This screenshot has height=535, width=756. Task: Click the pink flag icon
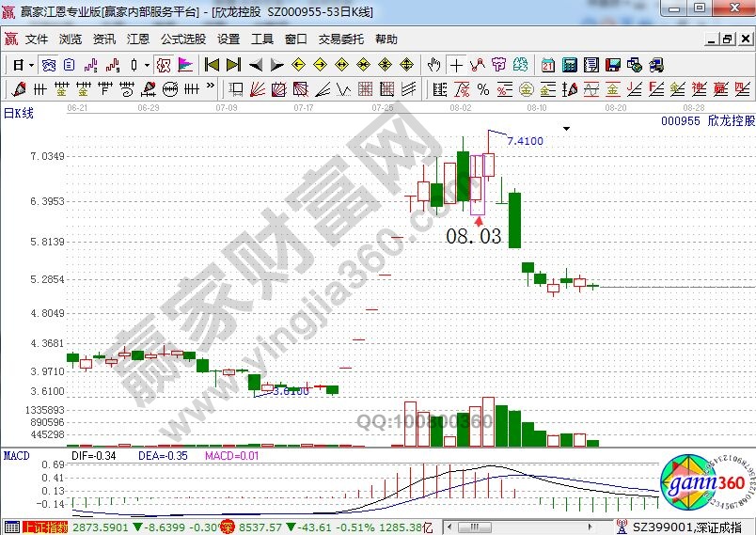click(x=185, y=65)
